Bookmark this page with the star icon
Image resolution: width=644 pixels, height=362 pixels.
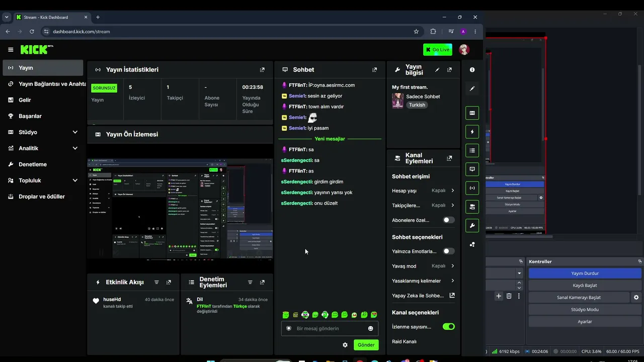416,32
